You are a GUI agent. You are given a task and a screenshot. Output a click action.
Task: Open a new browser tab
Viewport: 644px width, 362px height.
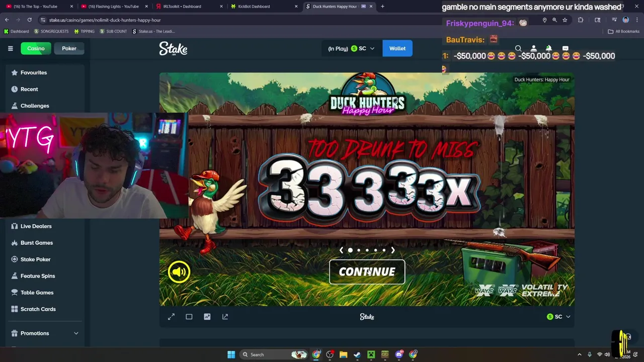click(382, 7)
